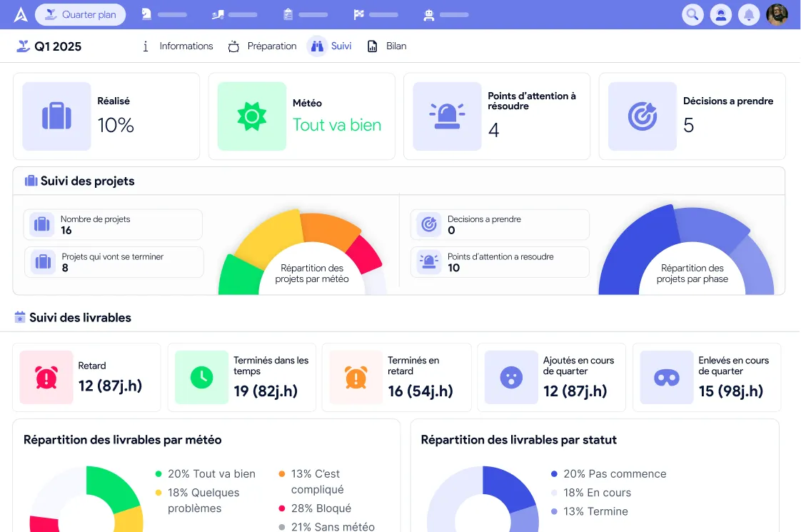This screenshot has height=532, width=801.
Task: Switch to the Préparation tab
Action: (x=262, y=46)
